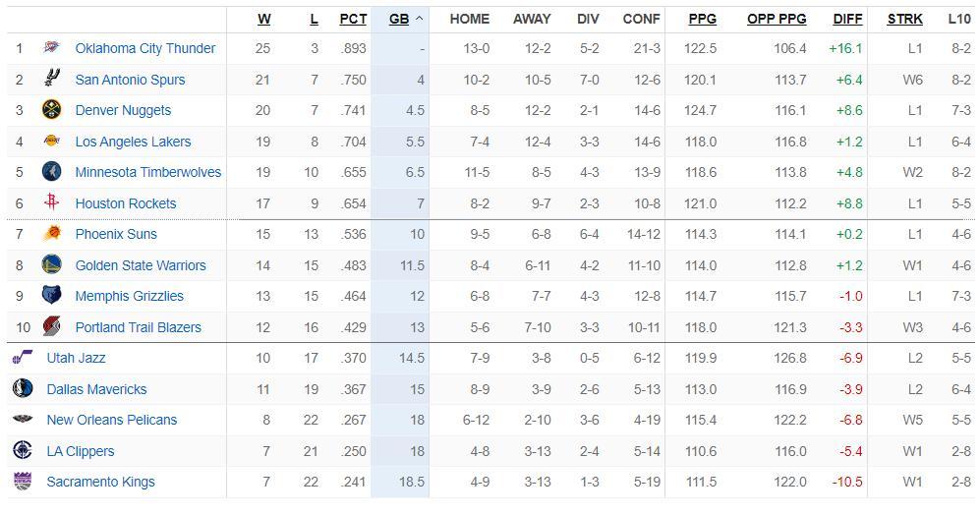Click the Oklahoma City Thunder logo icon

[52, 48]
